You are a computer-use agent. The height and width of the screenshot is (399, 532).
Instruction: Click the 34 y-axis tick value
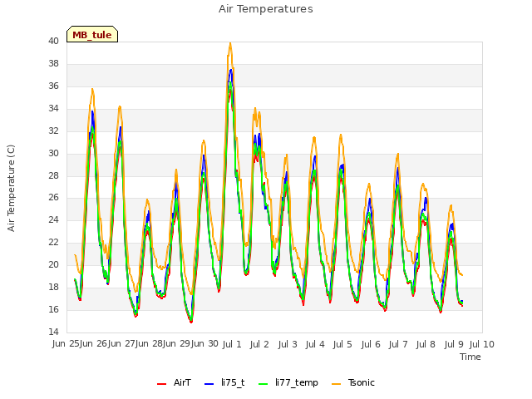coord(53,108)
